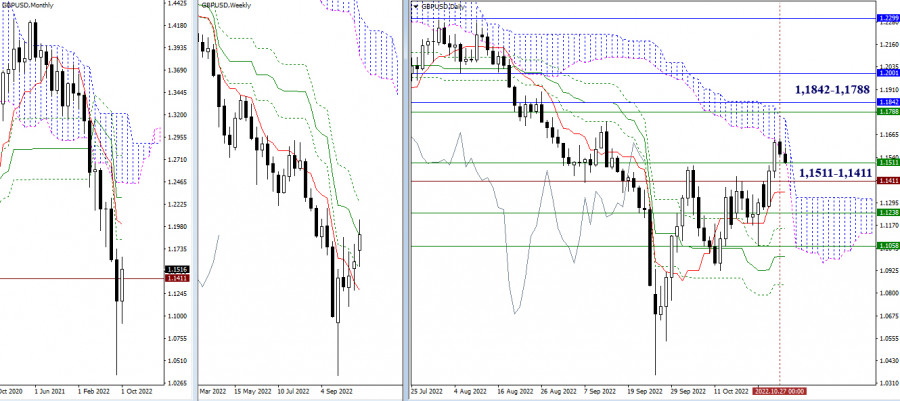The image size is (900, 401).
Task: Click the 1.1411 red price label on daily axis
Action: [889, 181]
